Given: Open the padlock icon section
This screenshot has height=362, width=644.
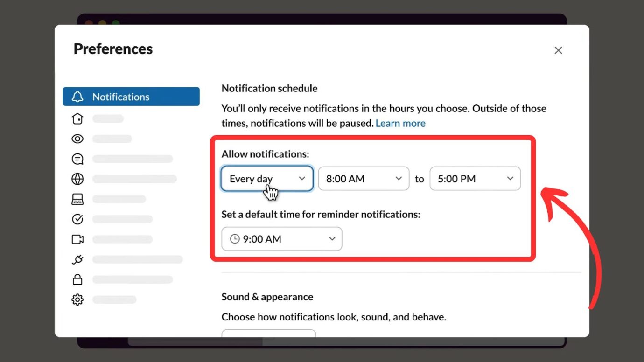Looking at the screenshot, I should tap(77, 279).
